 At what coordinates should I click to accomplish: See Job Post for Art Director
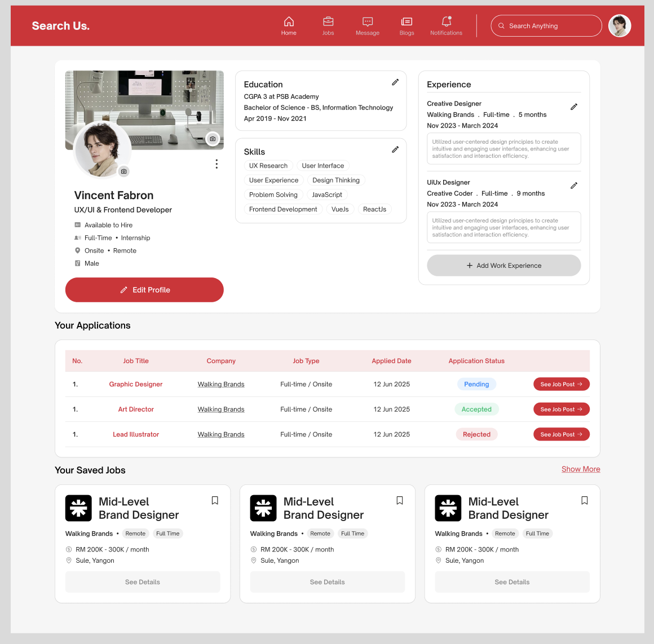pyautogui.click(x=561, y=409)
